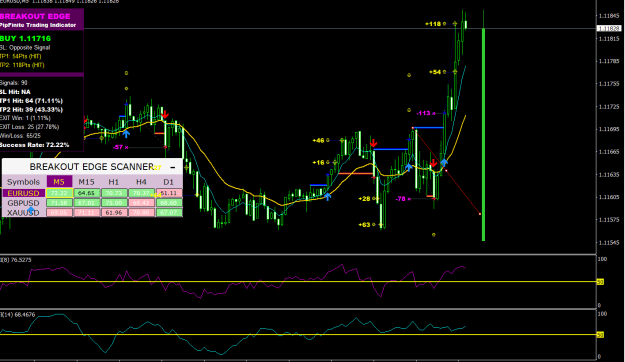
Task: Open XAUUSD M15 scanner cell
Action: tap(86, 212)
